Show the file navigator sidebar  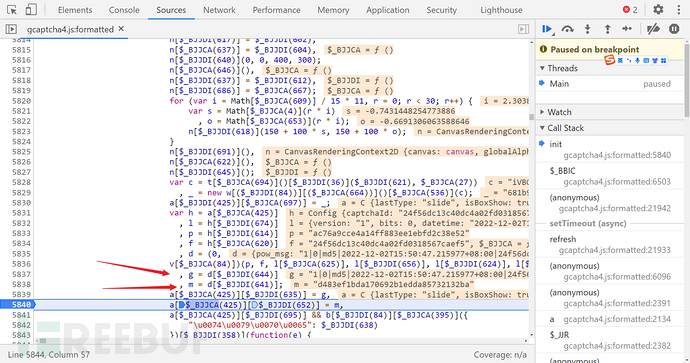tap(11, 29)
